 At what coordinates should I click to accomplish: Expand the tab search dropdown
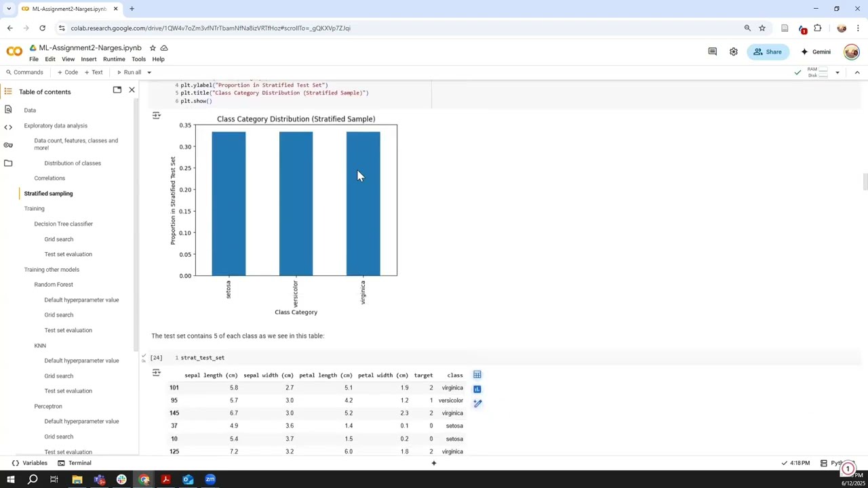point(9,9)
